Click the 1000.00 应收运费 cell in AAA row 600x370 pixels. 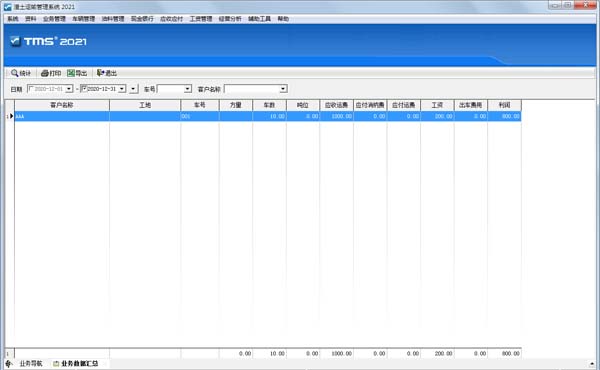[x=336, y=116]
